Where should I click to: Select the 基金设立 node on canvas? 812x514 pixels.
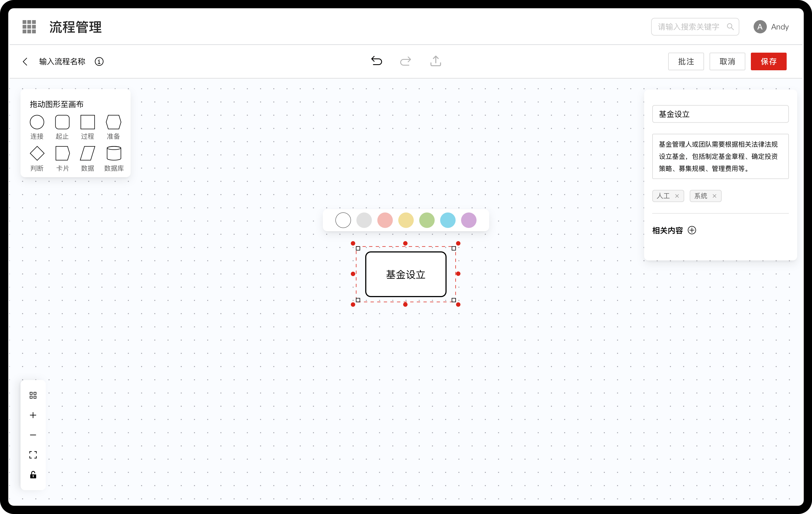point(406,274)
